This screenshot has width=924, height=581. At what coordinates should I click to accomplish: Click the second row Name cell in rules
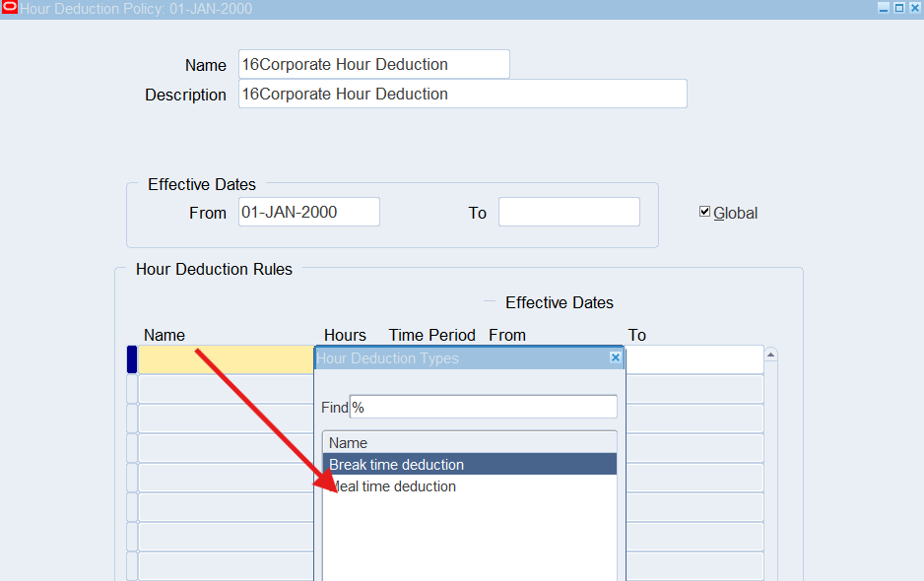[225, 389]
